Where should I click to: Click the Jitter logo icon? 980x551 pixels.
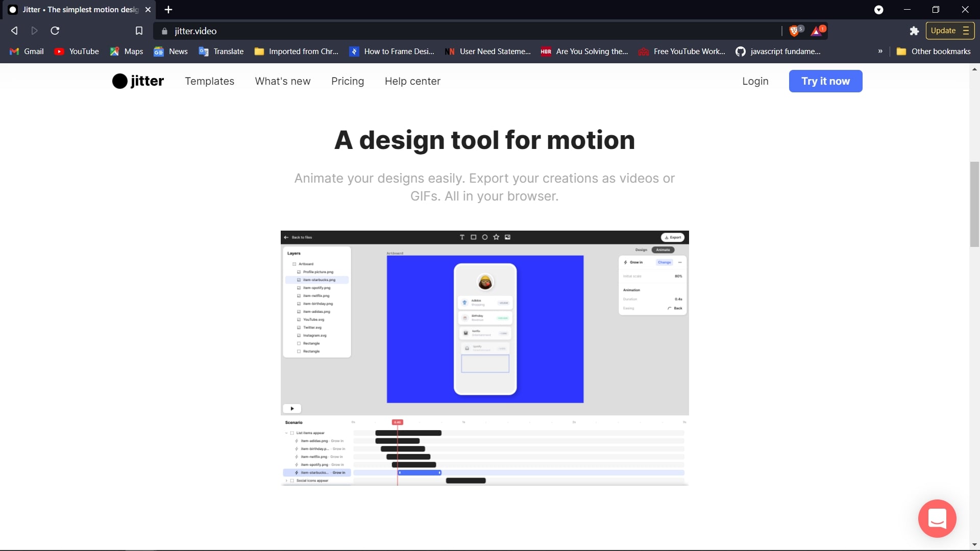(120, 81)
